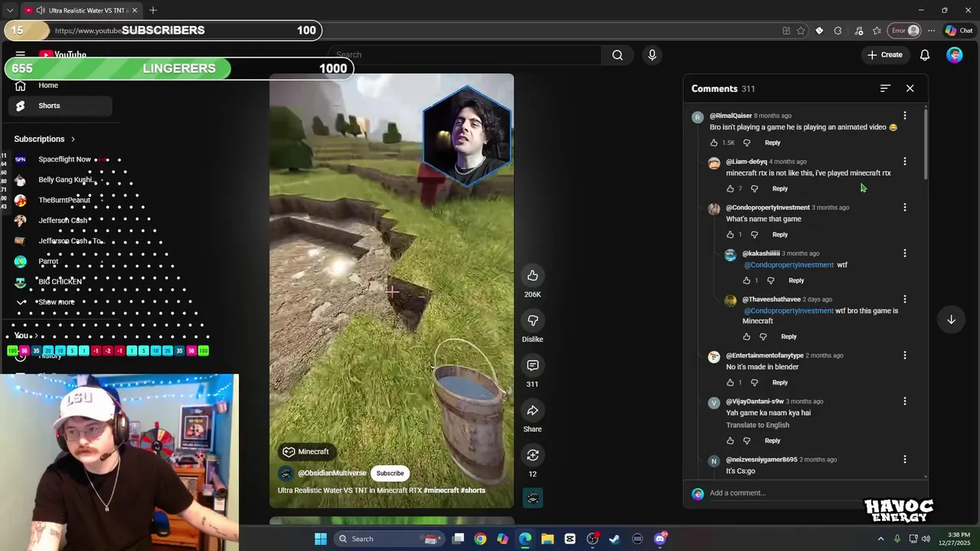Open the @Condopropertyinvestment mention in kakashiiiiii's reply
Screen dimensions: 980x551
pyautogui.click(x=789, y=265)
